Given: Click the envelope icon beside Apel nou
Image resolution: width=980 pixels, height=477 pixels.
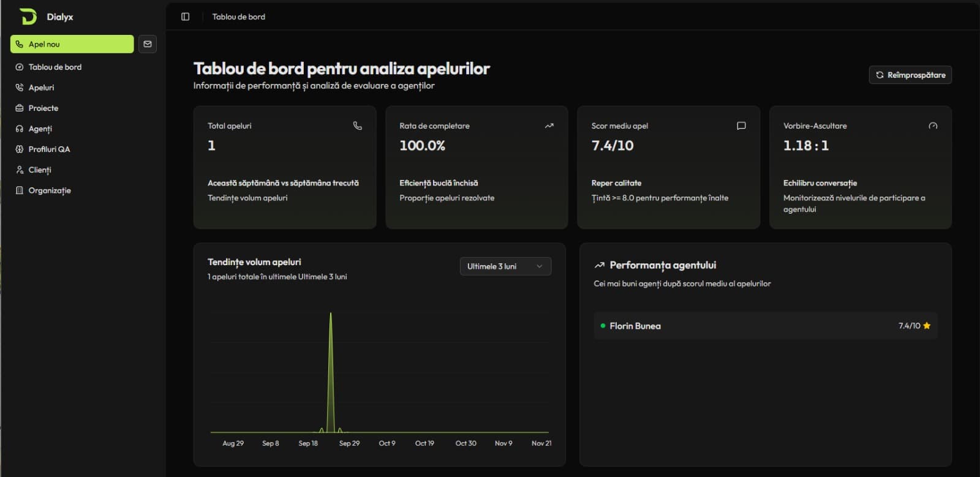Looking at the screenshot, I should coord(148,44).
